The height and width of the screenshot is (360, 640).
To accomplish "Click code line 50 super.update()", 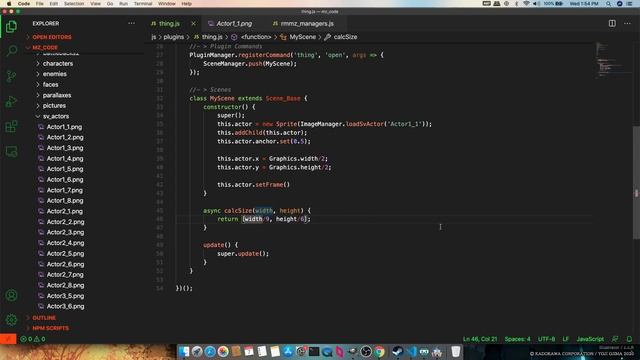I will 243,253.
